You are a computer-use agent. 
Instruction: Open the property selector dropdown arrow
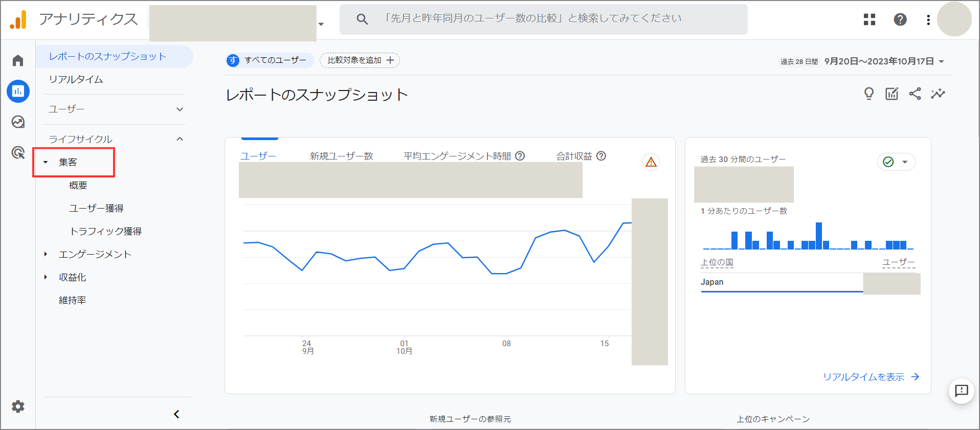click(x=321, y=24)
